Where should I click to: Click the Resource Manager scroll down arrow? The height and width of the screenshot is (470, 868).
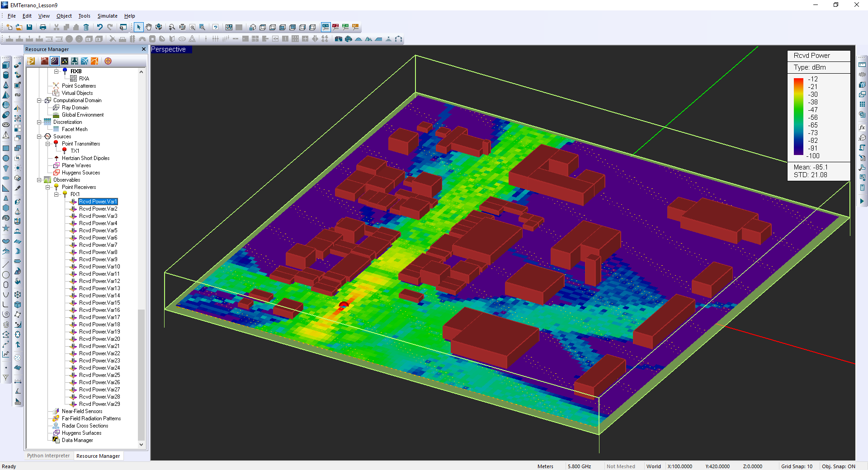click(141, 444)
